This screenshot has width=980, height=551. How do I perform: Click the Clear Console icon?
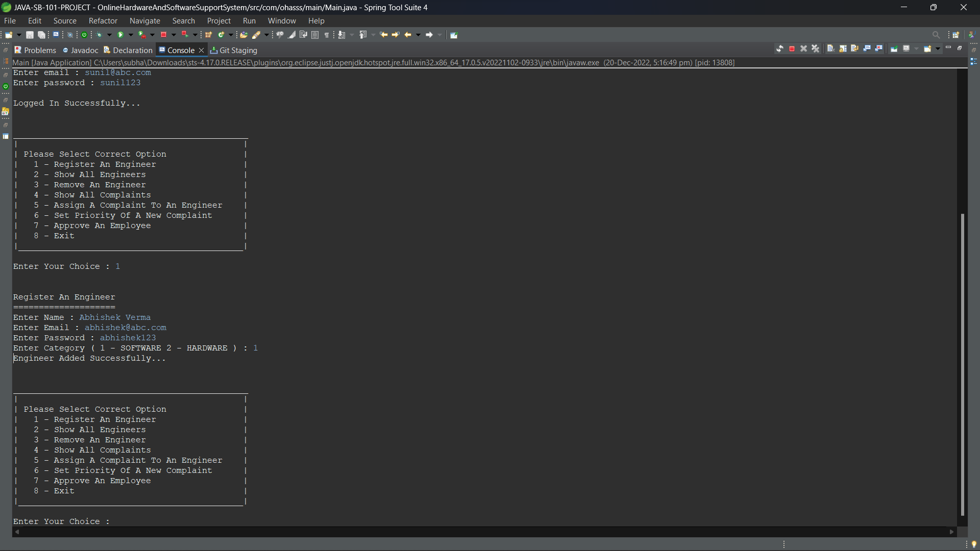(831, 49)
